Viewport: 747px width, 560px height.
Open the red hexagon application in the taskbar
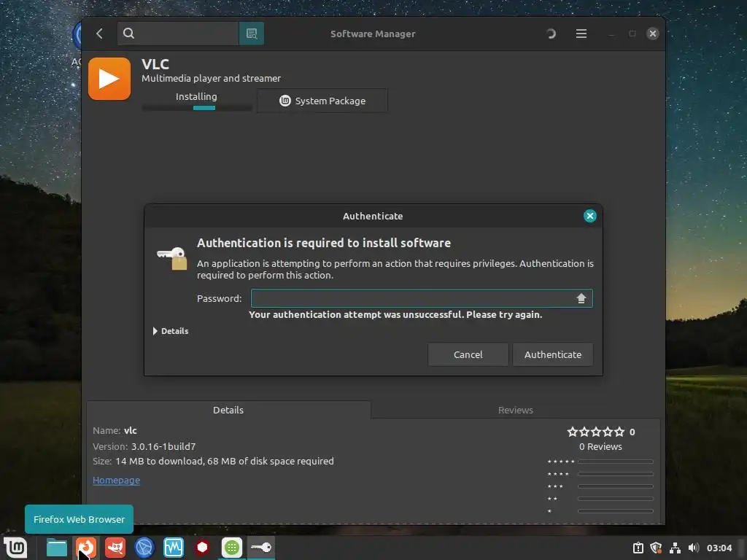pos(203,547)
